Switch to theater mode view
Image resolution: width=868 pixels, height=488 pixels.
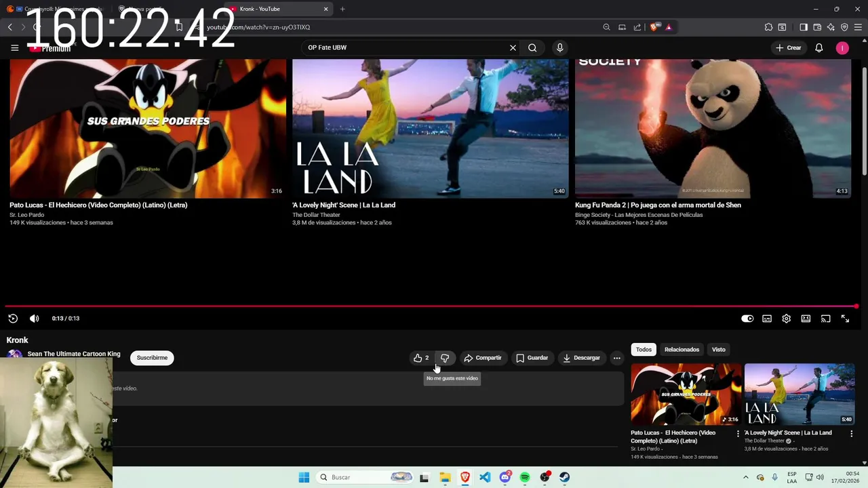point(806,319)
